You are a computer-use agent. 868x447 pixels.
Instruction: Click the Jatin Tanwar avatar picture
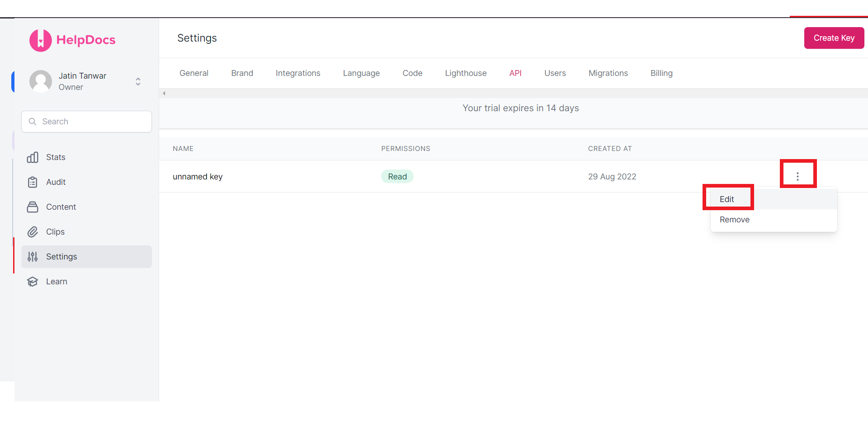41,81
